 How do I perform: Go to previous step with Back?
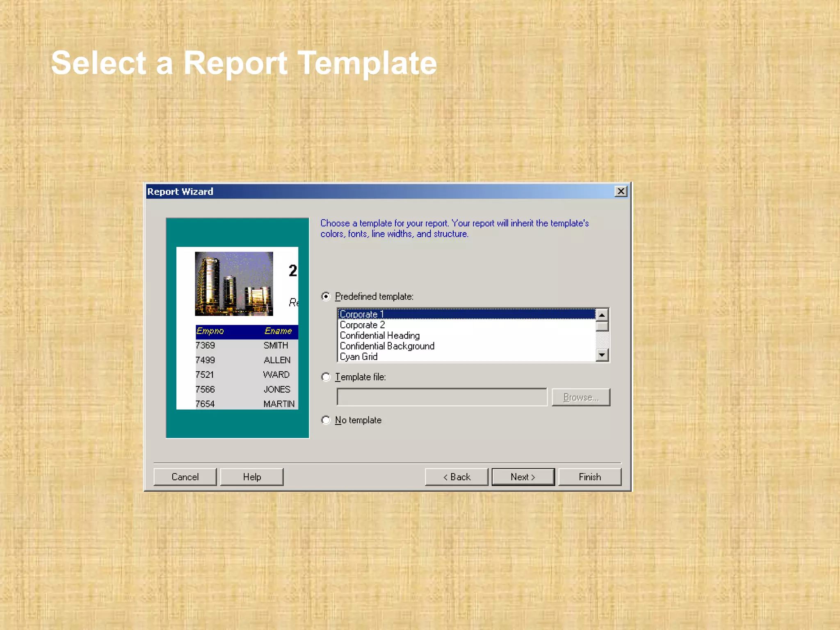tap(457, 477)
